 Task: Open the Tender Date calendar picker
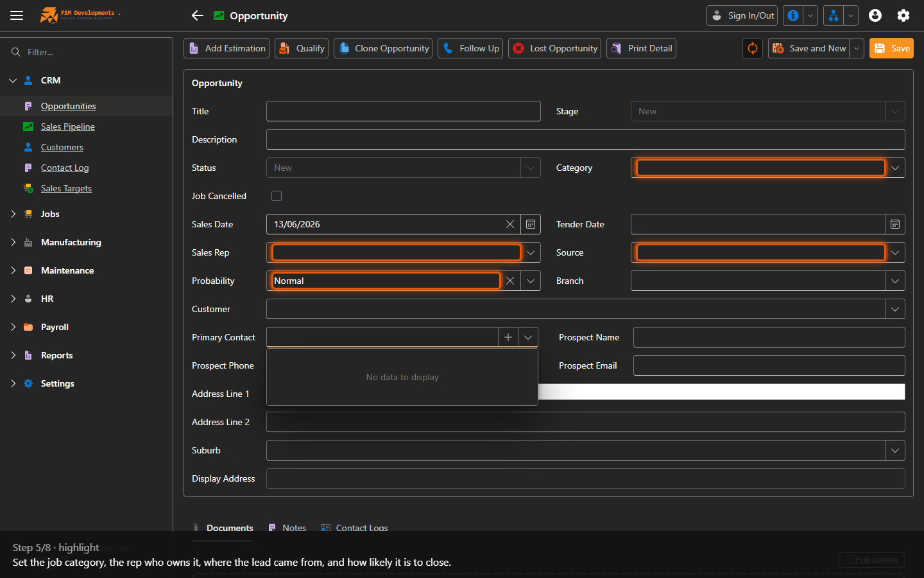point(895,224)
